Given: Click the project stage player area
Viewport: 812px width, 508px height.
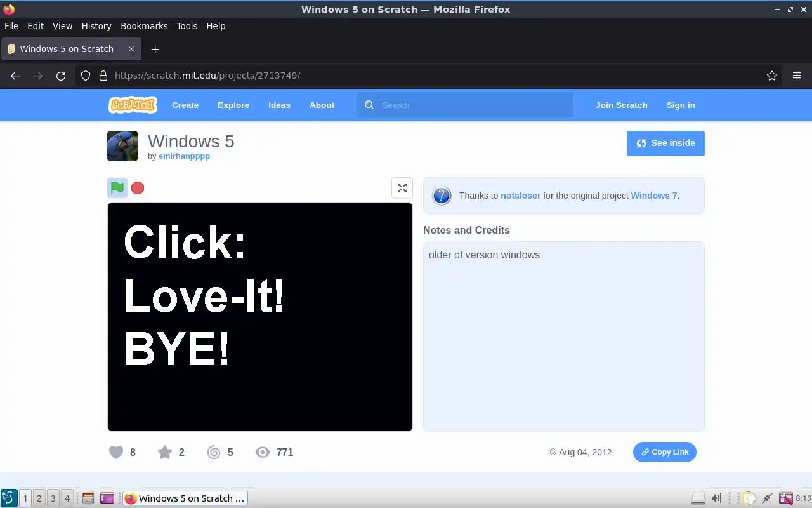Looking at the screenshot, I should pos(260,316).
